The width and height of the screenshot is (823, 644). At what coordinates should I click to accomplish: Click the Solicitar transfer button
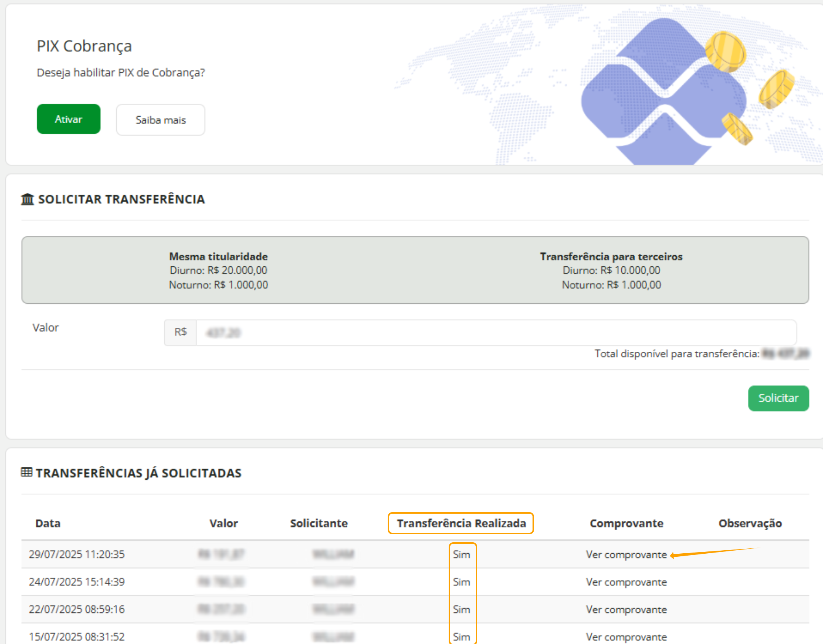pyautogui.click(x=778, y=398)
